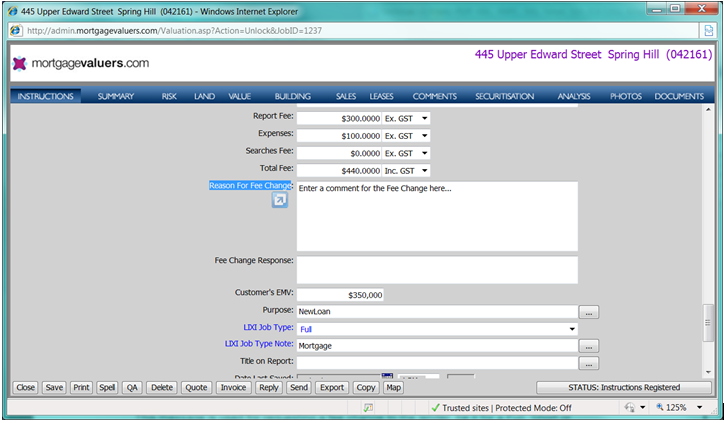The image size is (724, 423).
Task: Click the LIXI Job Type Note label link
Action: point(259,344)
